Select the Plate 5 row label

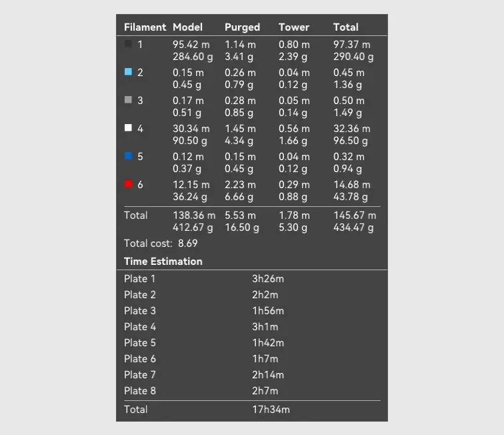140,343
